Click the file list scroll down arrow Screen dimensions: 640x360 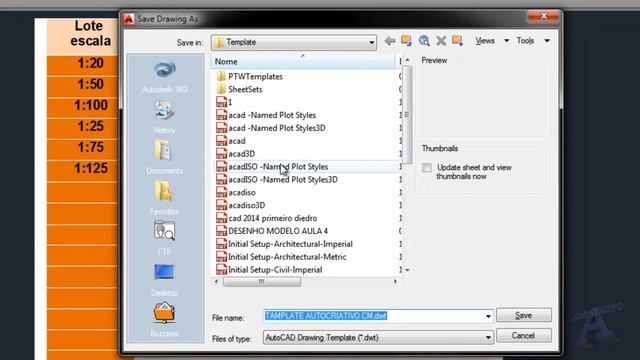(x=407, y=270)
